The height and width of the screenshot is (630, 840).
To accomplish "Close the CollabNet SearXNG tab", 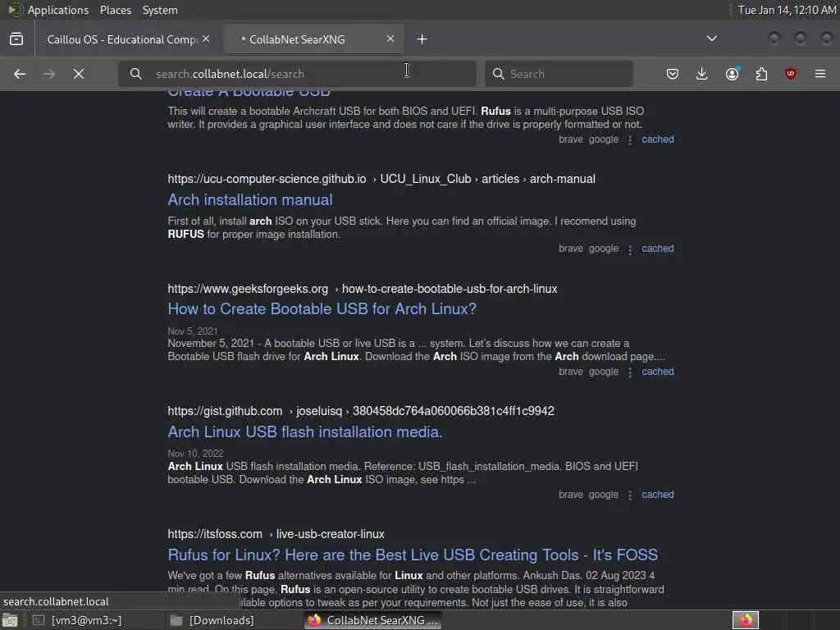I will pyautogui.click(x=390, y=39).
